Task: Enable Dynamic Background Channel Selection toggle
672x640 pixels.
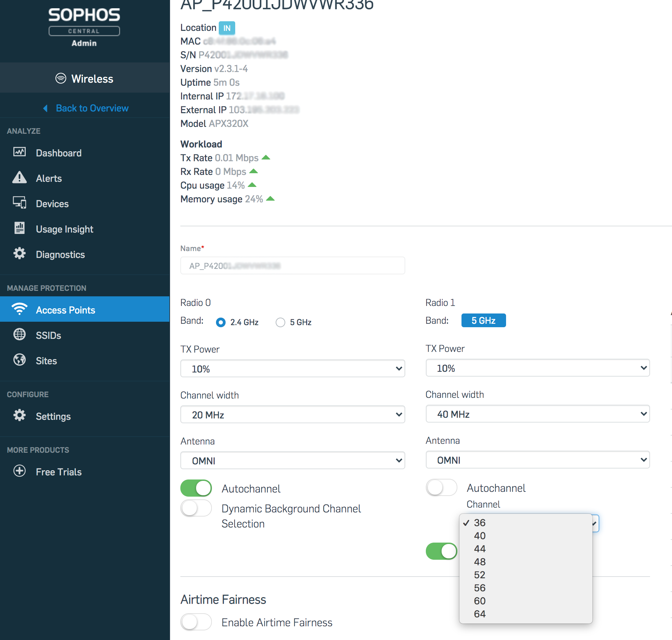Action: pyautogui.click(x=196, y=509)
